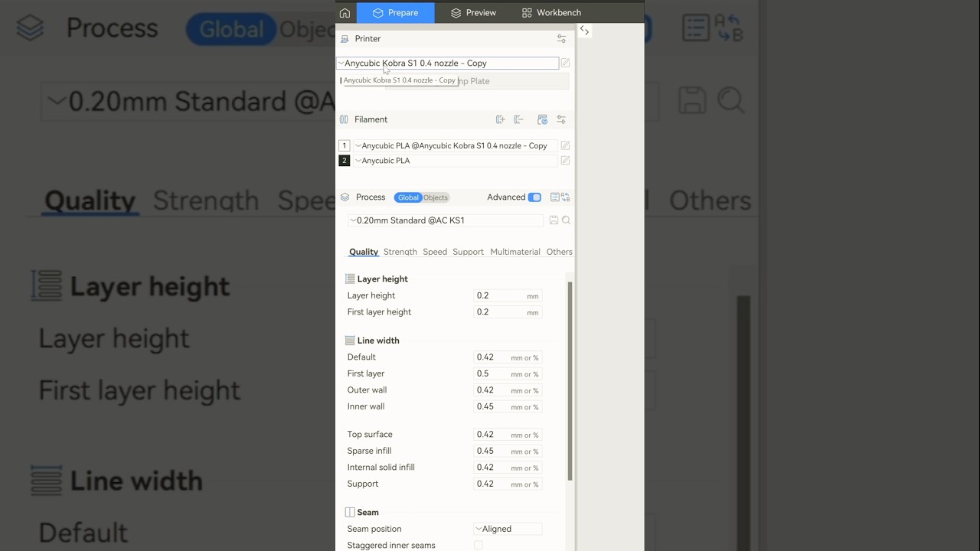Click the Filament section label
This screenshot has width=980, height=551.
371,119
